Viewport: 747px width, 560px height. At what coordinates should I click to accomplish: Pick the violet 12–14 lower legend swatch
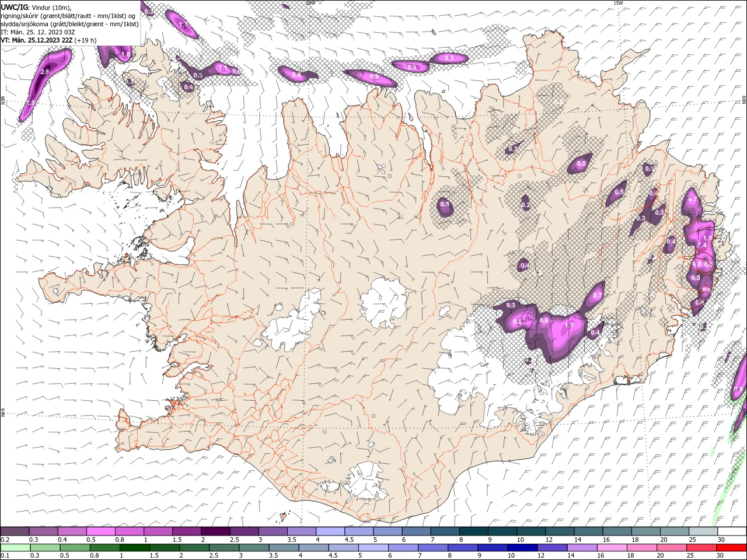pos(552,548)
